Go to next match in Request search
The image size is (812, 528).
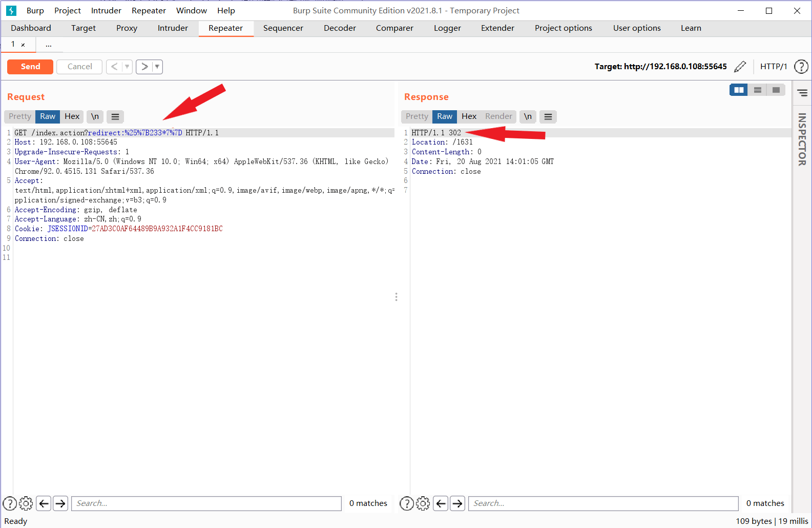(60, 503)
